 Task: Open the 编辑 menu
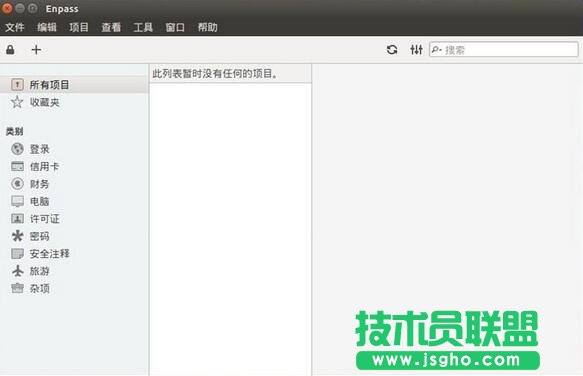47,27
